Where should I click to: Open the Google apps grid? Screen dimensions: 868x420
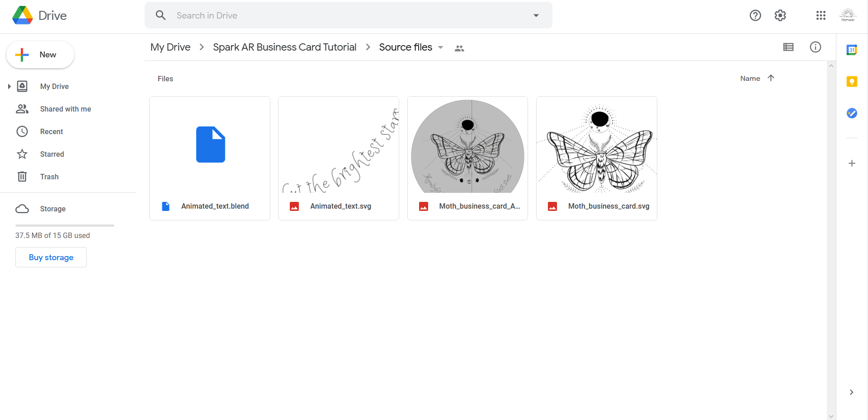pyautogui.click(x=821, y=15)
